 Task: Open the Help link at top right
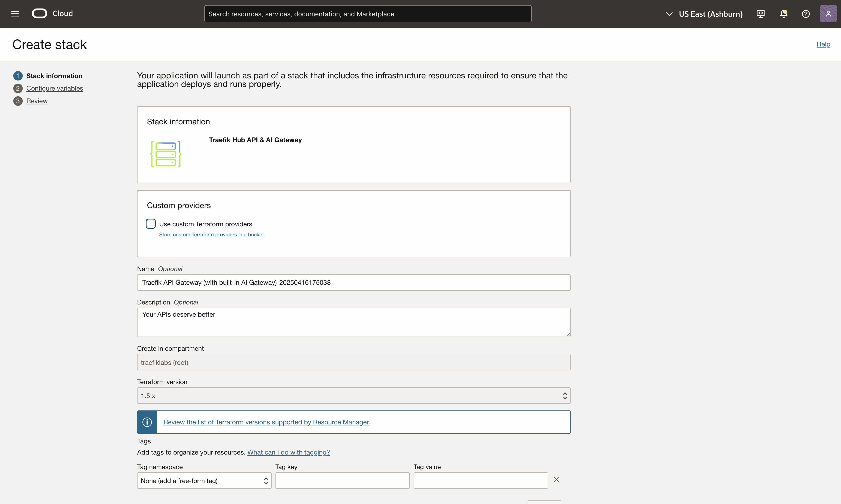tap(823, 44)
